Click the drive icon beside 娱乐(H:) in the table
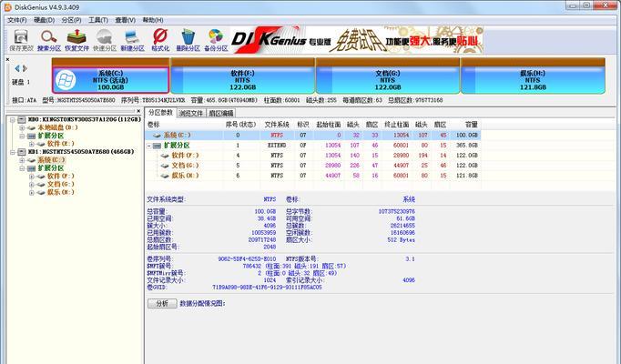This screenshot has height=364, width=621. click(165, 176)
